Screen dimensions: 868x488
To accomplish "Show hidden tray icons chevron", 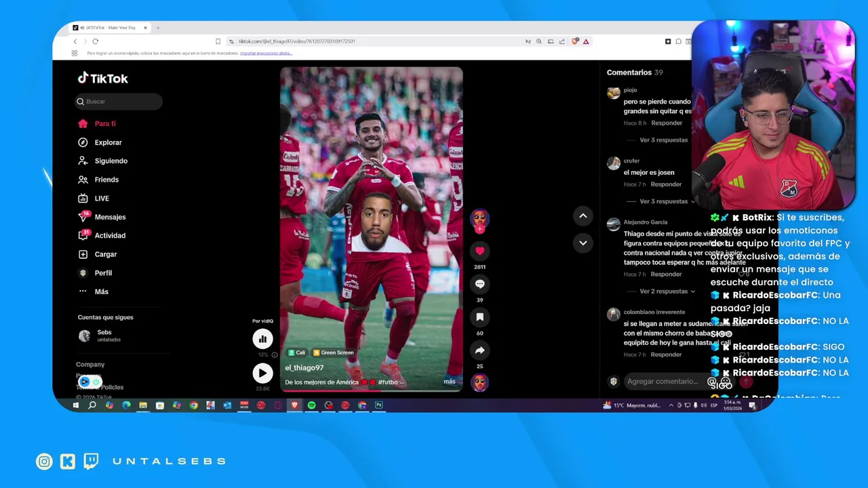I will click(x=671, y=405).
